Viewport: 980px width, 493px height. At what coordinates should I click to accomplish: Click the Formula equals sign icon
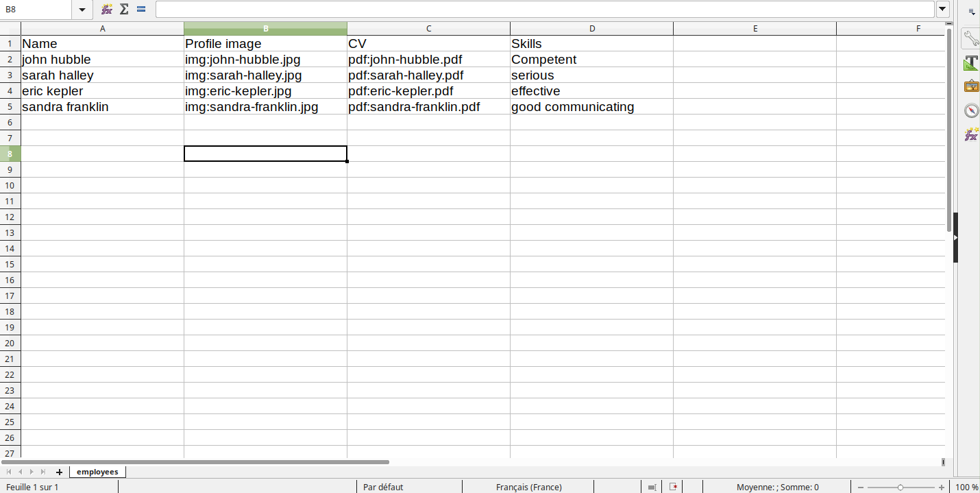tap(141, 9)
